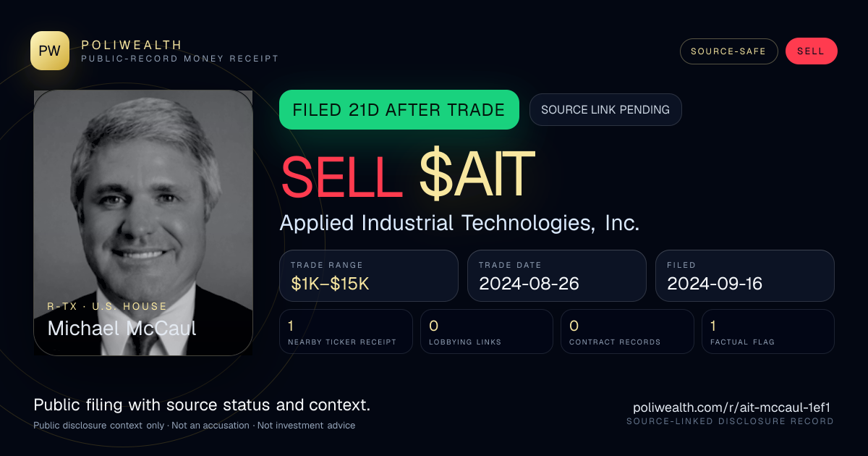Open the Trade Range $1K–$15K card
This screenshot has height=456, width=868.
[369, 276]
